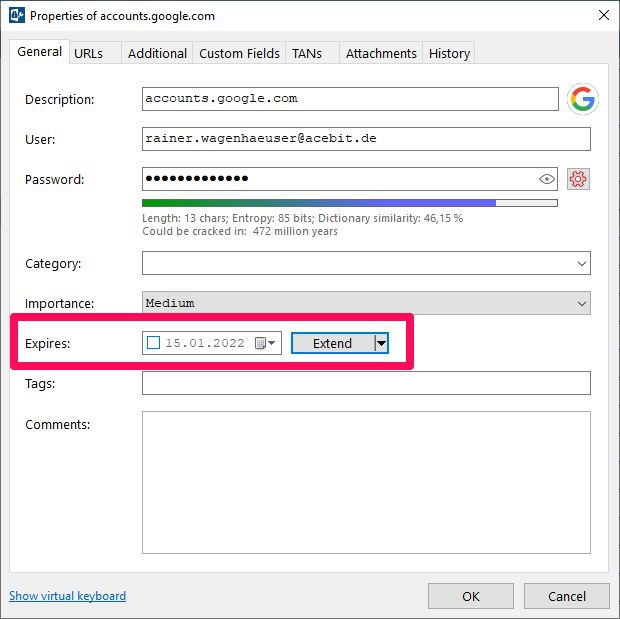
Task: Close the Properties dialog
Action: [x=603, y=15]
